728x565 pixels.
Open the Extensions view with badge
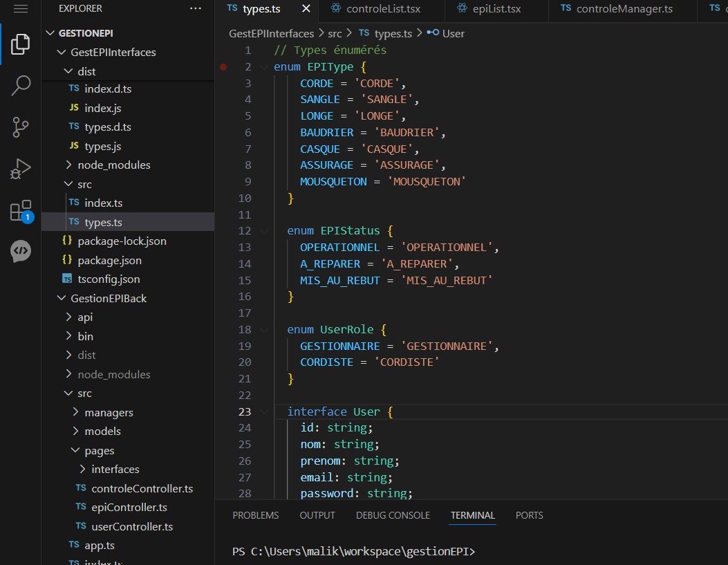pos(21,211)
